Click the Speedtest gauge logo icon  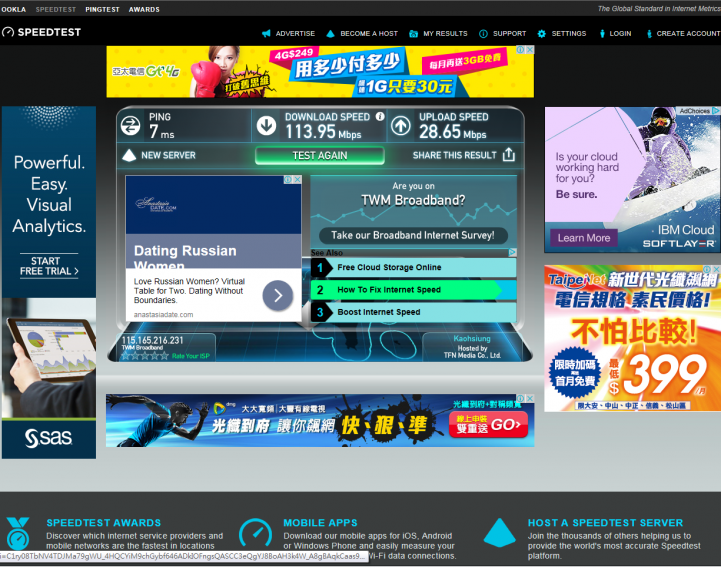click(x=8, y=32)
